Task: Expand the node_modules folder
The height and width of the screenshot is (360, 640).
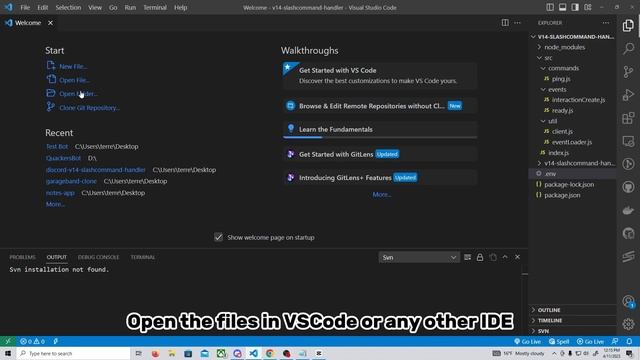Action: 573,47
